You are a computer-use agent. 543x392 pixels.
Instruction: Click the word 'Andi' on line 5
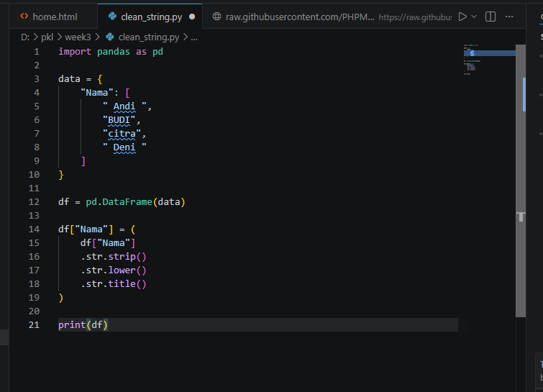pyautogui.click(x=124, y=106)
